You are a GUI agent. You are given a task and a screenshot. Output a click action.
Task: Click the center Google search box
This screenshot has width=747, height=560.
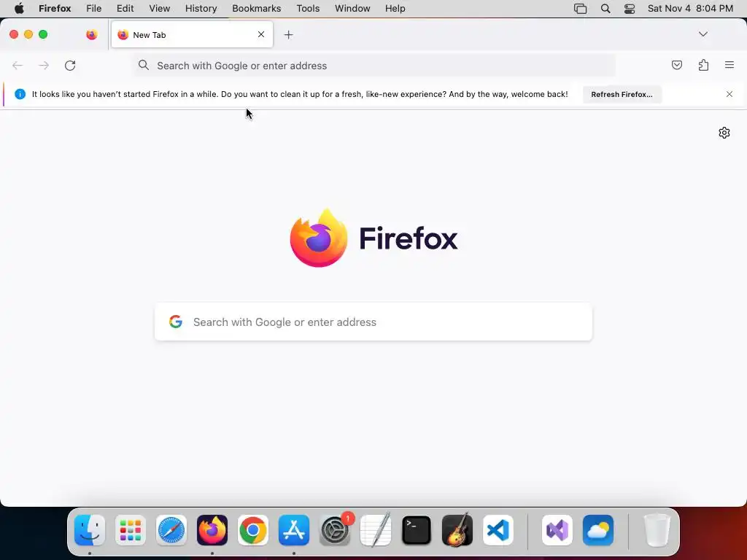373,322
